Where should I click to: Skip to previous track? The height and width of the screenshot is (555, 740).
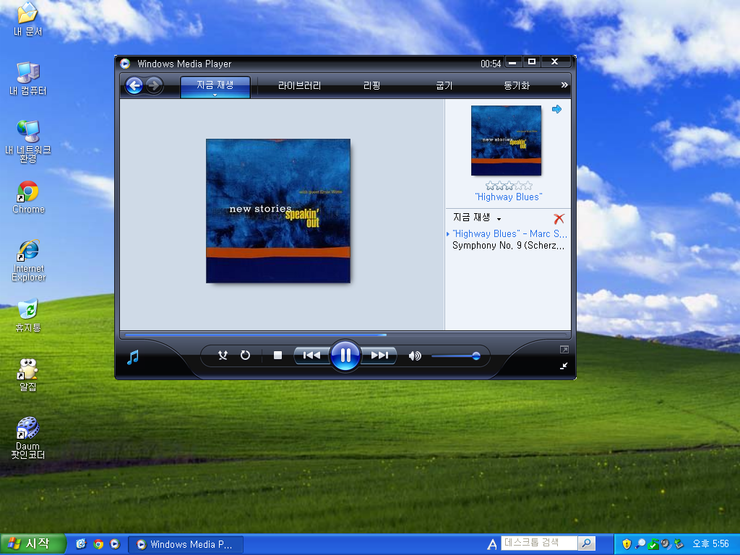(x=311, y=355)
